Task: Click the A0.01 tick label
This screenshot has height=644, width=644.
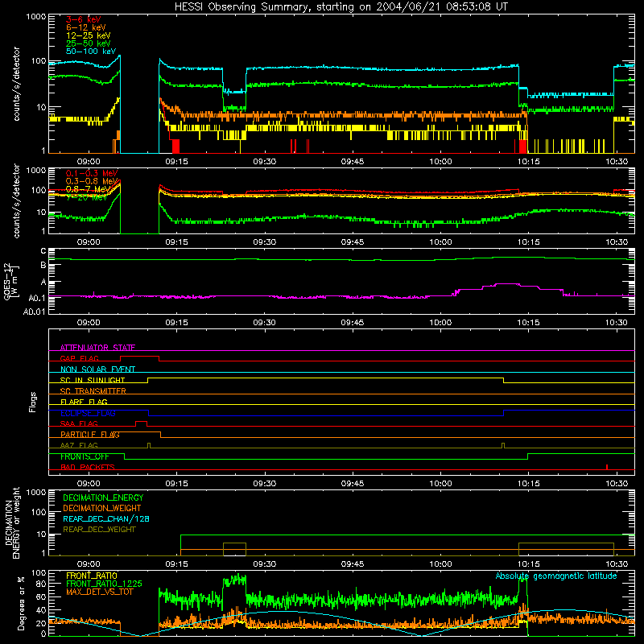Action: 34,312
